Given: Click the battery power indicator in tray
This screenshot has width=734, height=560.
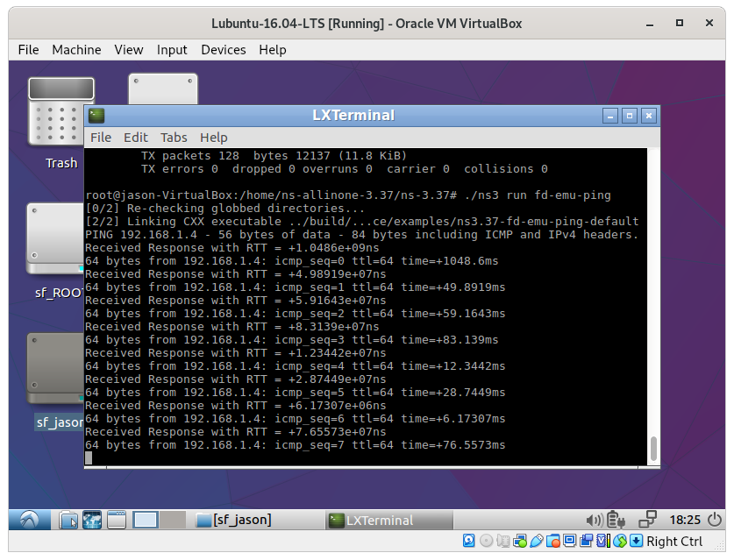Looking at the screenshot, I should point(616,520).
